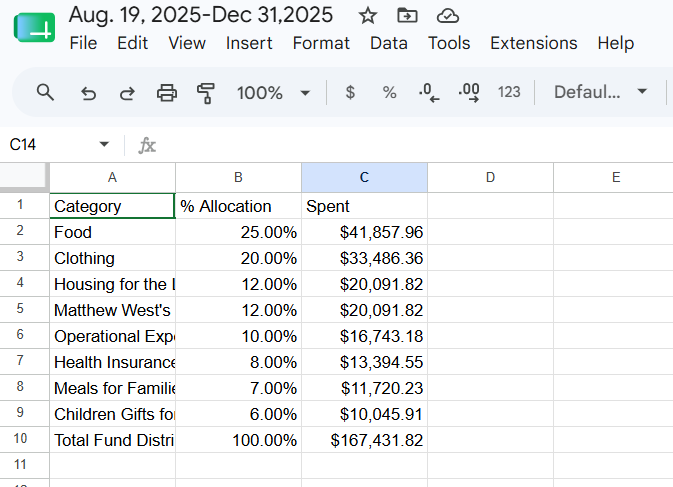Screen dimensions: 673x487
Task: Open the Insert menu
Action: click(x=249, y=43)
